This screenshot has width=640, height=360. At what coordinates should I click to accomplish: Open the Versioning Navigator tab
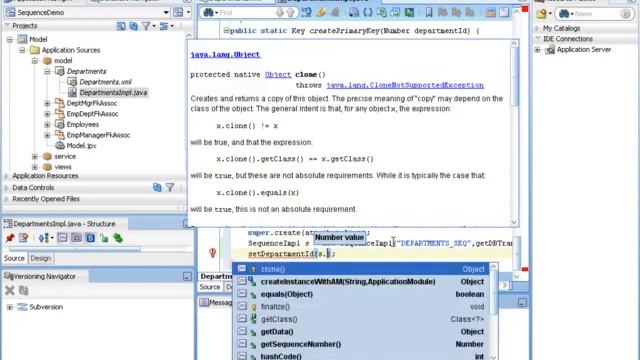(x=44, y=276)
